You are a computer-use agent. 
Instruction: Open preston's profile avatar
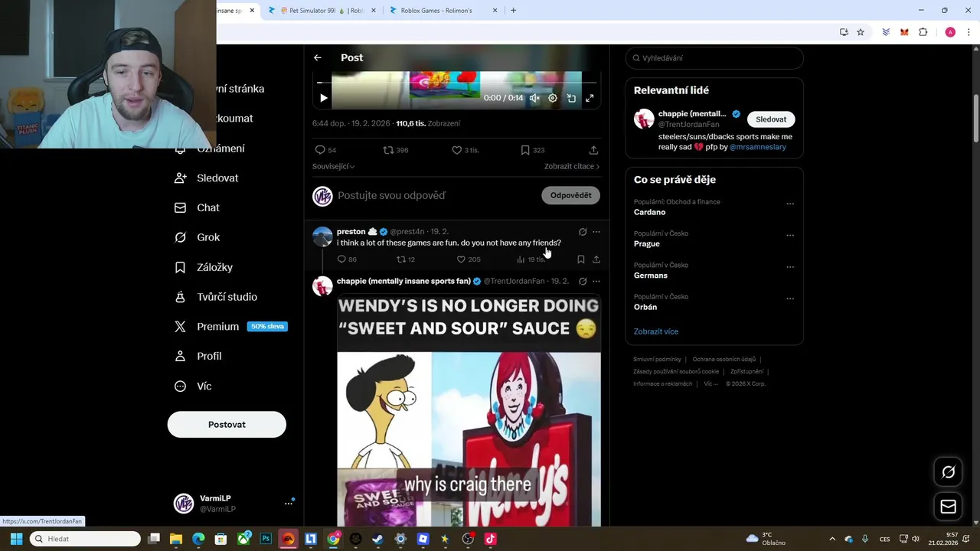coord(322,236)
